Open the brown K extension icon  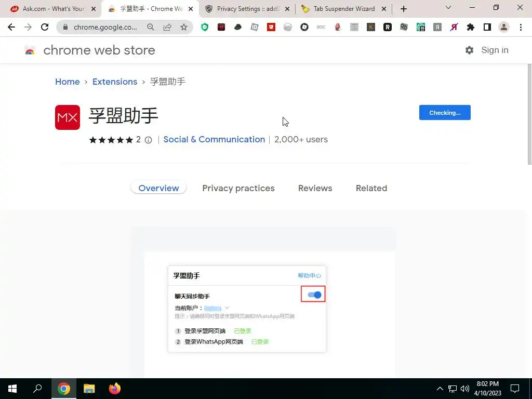pos(371,27)
